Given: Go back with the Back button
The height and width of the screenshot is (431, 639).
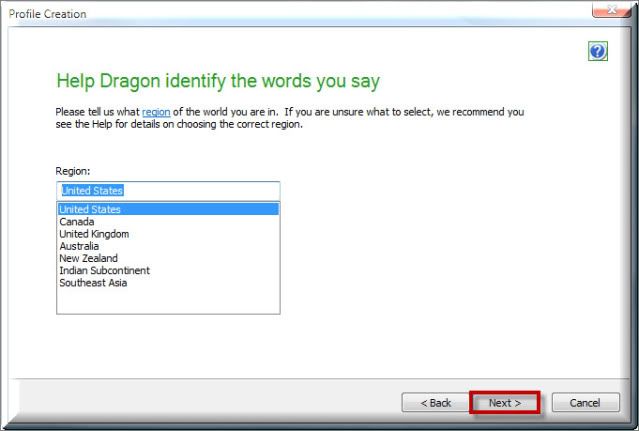Looking at the screenshot, I should coord(435,402).
